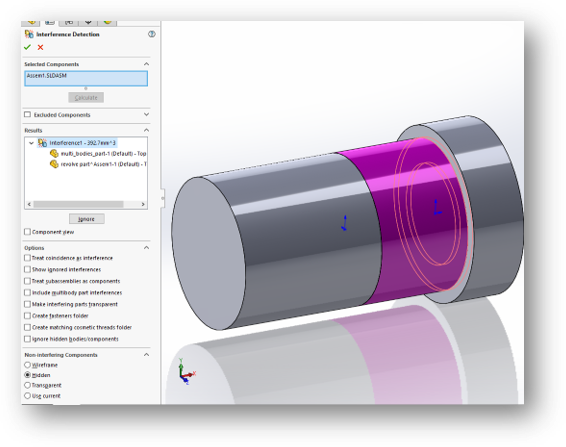The image size is (566, 447).
Task: Select the Hidden radio option
Action: coord(27,375)
